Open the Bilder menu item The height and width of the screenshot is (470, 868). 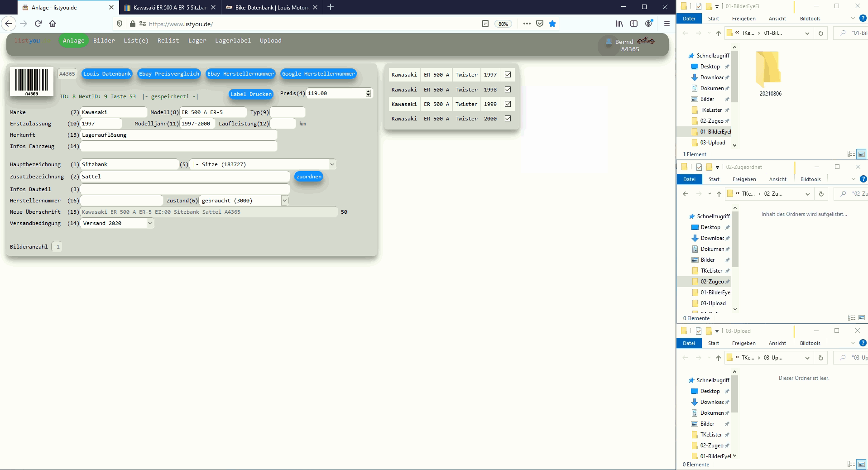104,40
